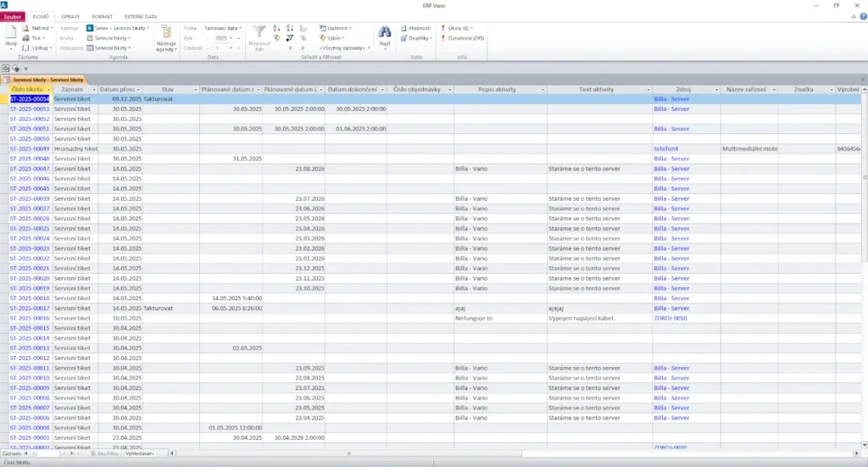868x467 pixels.
Task: Open ticket link ST-2025-00053
Action: (x=29, y=109)
